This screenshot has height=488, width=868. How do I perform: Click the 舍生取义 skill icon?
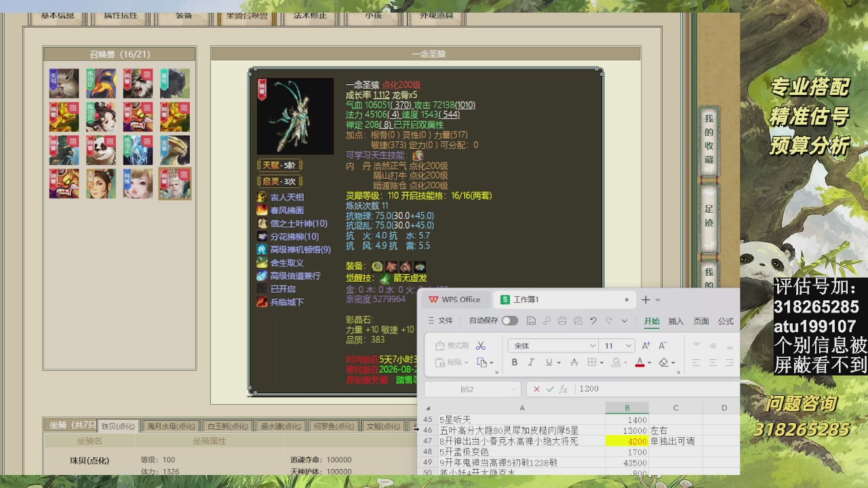pyautogui.click(x=262, y=262)
